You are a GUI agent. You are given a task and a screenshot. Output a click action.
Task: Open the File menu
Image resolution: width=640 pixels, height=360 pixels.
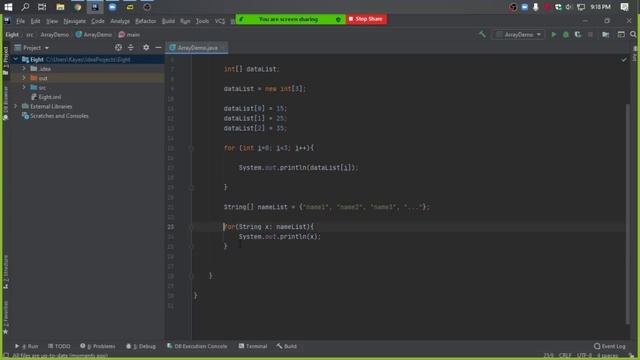click(20, 21)
